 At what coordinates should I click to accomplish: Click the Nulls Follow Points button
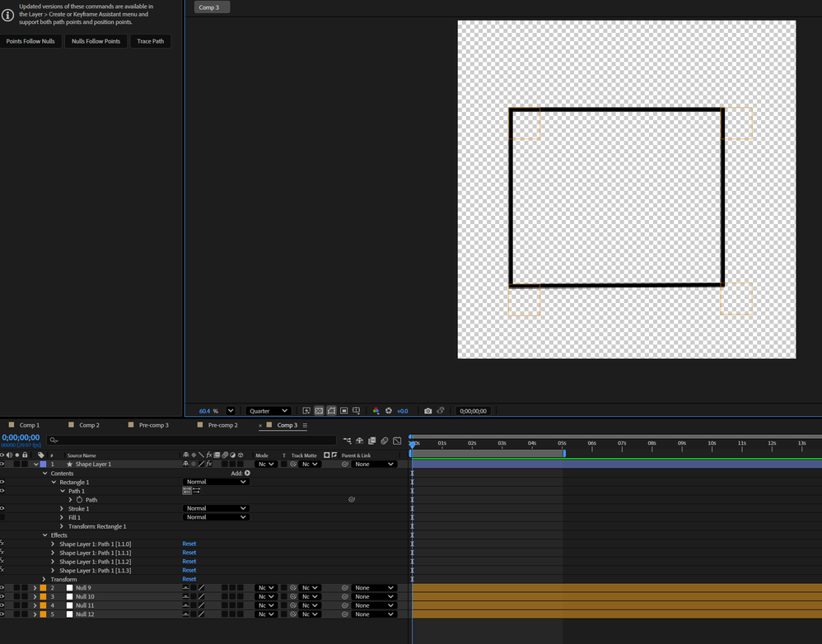click(x=96, y=41)
